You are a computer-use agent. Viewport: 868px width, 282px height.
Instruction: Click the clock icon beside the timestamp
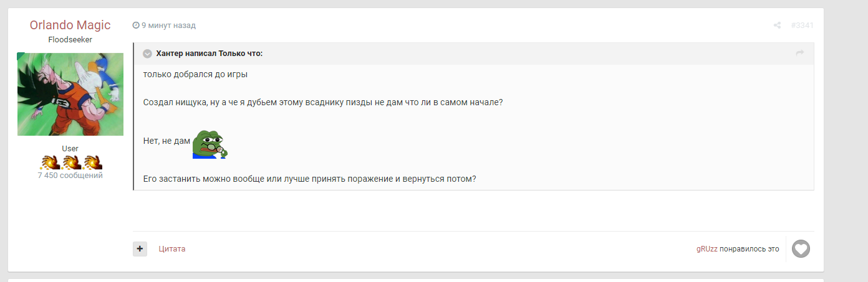136,26
